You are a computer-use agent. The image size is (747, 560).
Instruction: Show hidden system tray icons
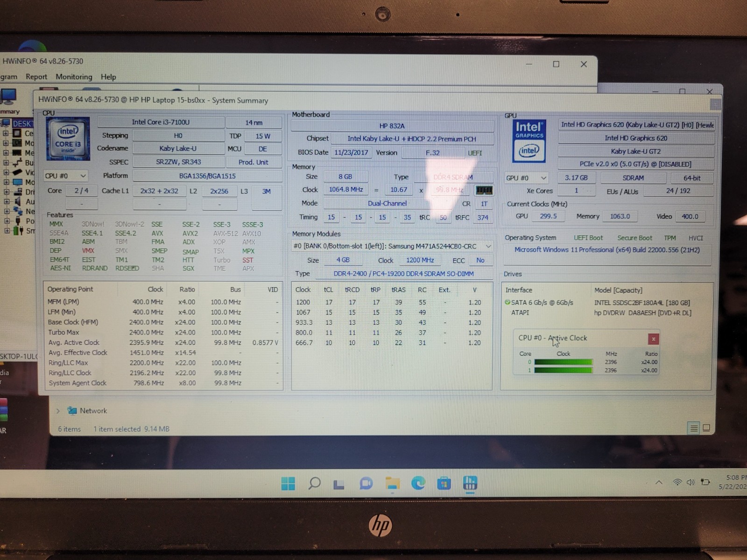click(659, 483)
